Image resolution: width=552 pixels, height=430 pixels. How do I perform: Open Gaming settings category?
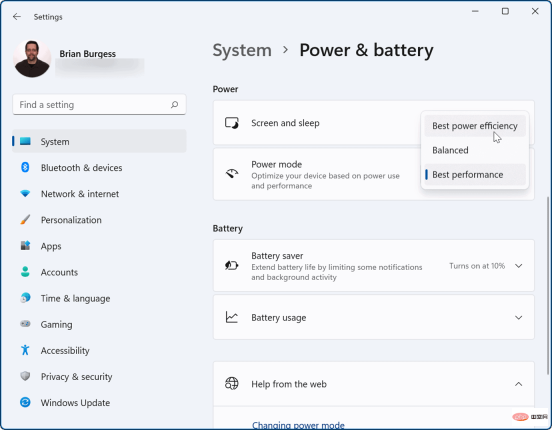tap(99, 324)
